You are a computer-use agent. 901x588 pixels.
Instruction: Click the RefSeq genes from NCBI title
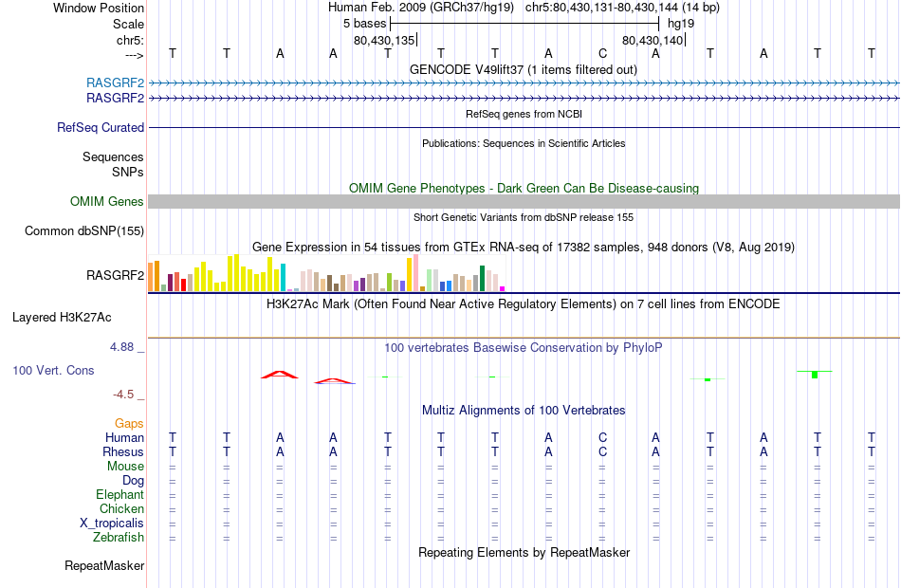click(x=524, y=114)
